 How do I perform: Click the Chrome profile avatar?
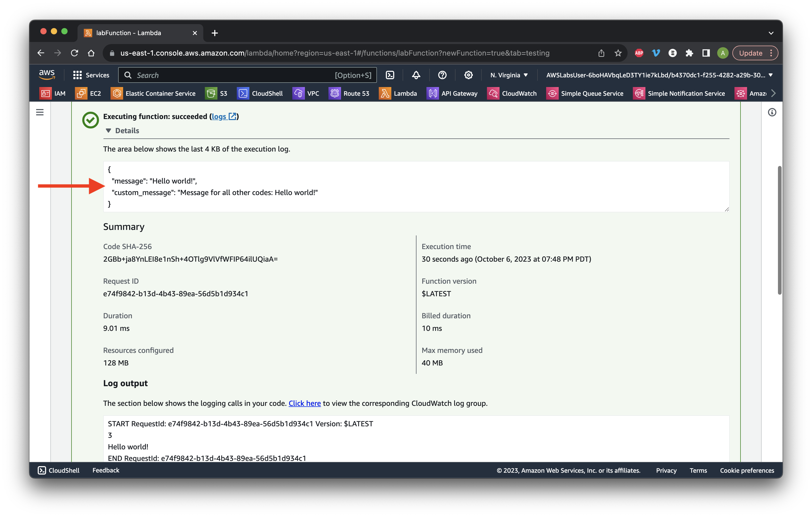click(x=723, y=53)
